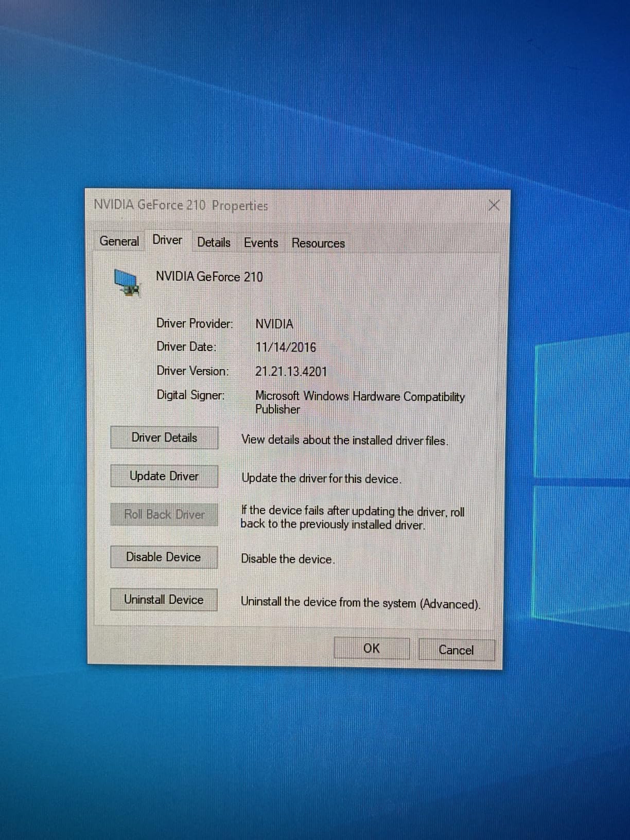Select the Driver tab
The height and width of the screenshot is (840, 630).
(167, 240)
